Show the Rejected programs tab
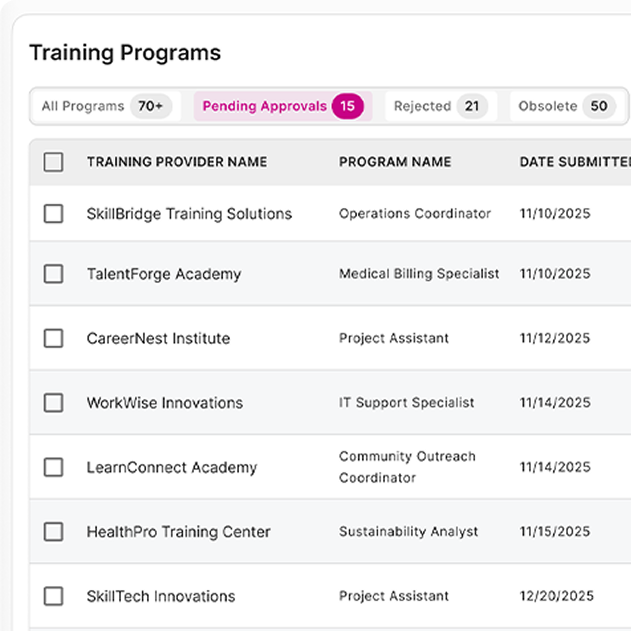This screenshot has height=631, width=631. click(437, 106)
